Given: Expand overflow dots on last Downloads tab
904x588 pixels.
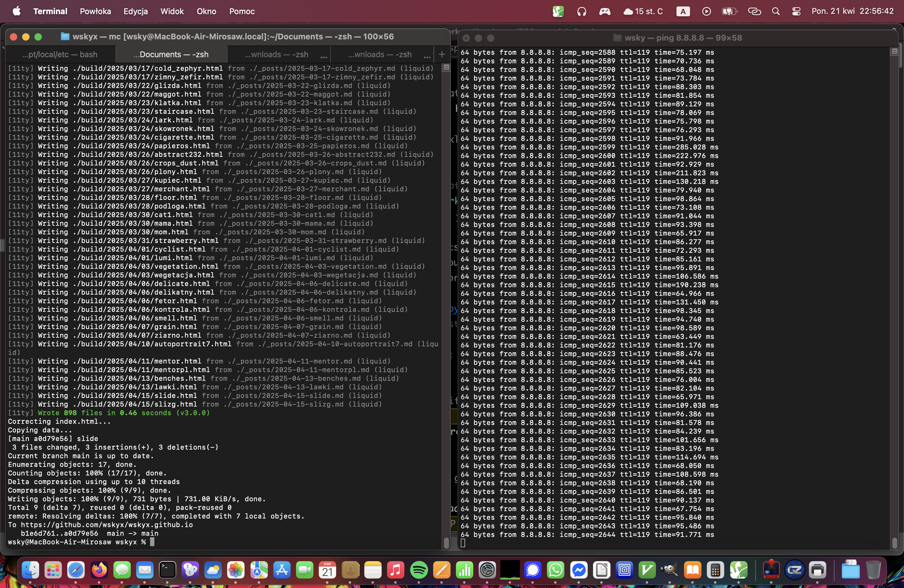Looking at the screenshot, I should tap(427, 56).
